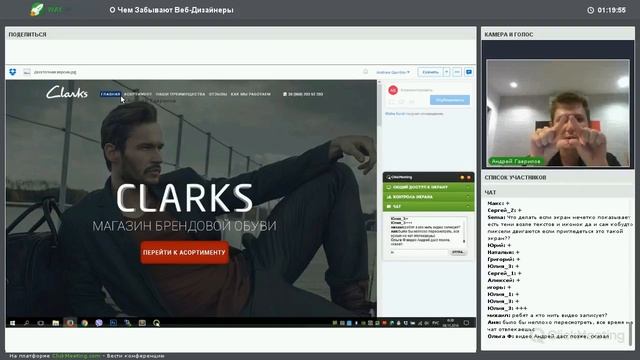
Task: Click the taskbar clock
Action: (x=451, y=322)
